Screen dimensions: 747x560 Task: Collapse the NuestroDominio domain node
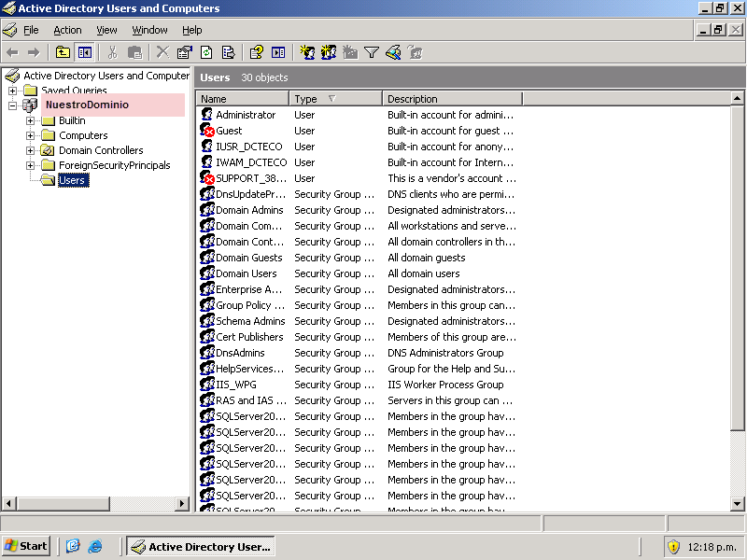[x=13, y=105]
